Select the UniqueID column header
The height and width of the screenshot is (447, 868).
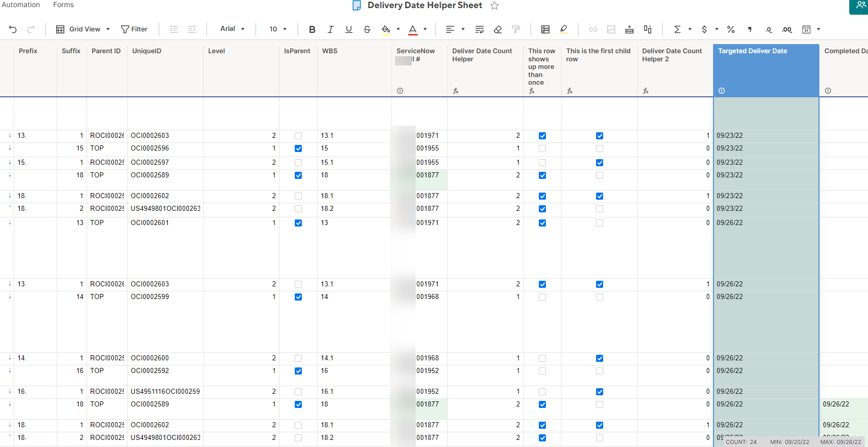pyautogui.click(x=166, y=70)
